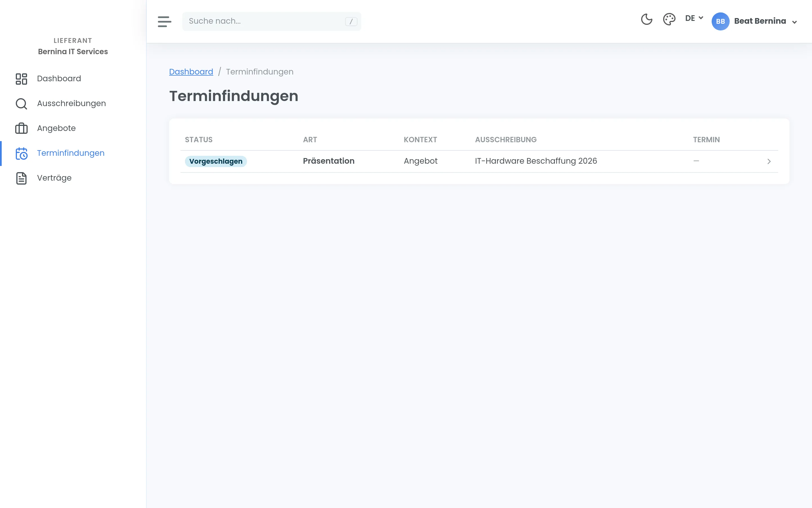Viewport: 812px width, 508px height.
Task: Follow the Dashboard breadcrumb link
Action: click(x=191, y=72)
